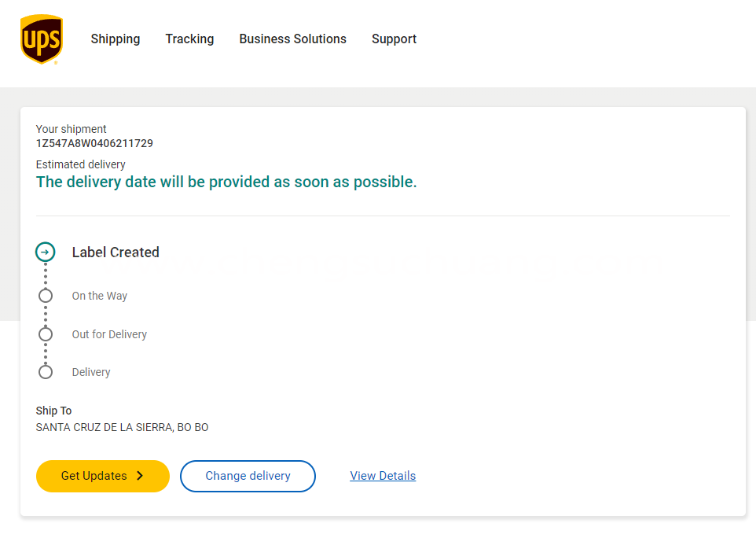The image size is (756, 538).
Task: Click the Label Created status text
Action: click(116, 252)
